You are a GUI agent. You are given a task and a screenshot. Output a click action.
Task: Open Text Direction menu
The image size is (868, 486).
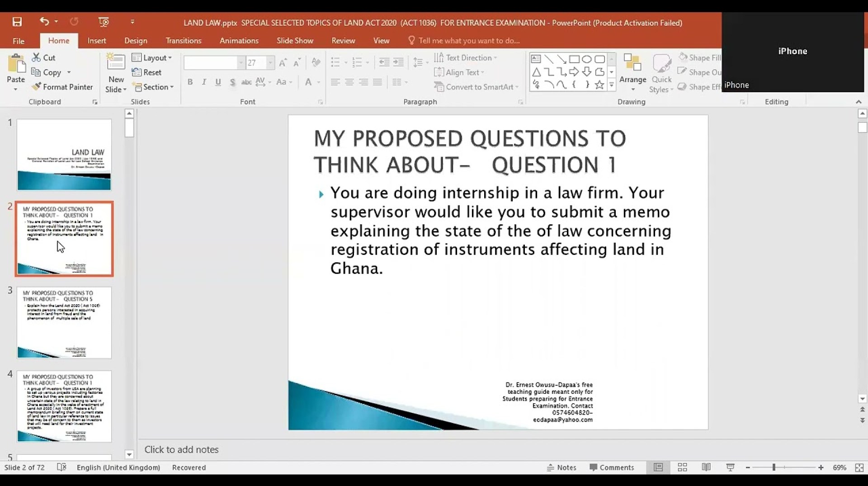click(x=465, y=58)
